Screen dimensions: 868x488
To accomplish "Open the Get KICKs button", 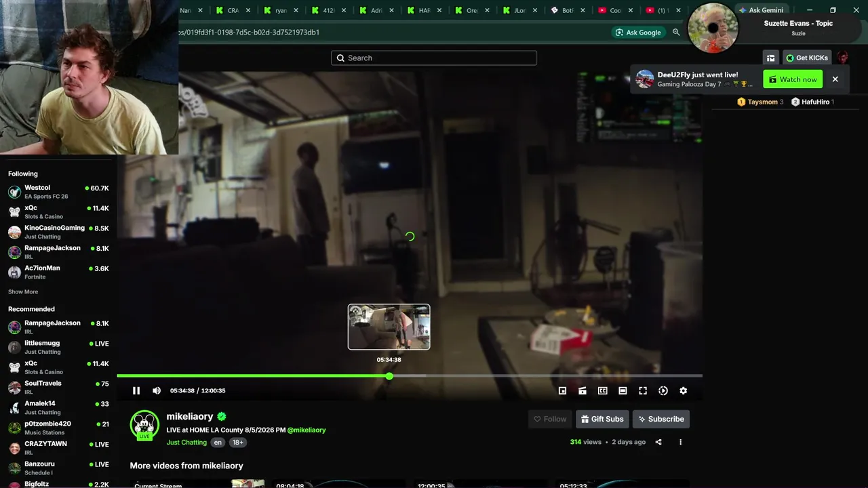I will (807, 58).
